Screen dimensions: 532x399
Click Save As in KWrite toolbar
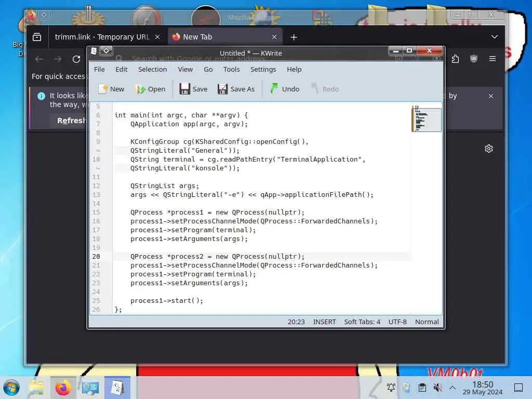[236, 89]
